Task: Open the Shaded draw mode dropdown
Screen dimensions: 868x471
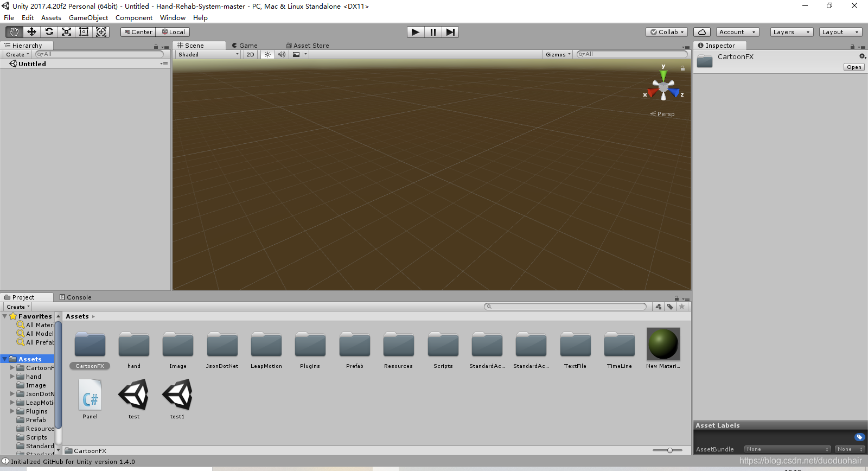Action: click(208, 54)
